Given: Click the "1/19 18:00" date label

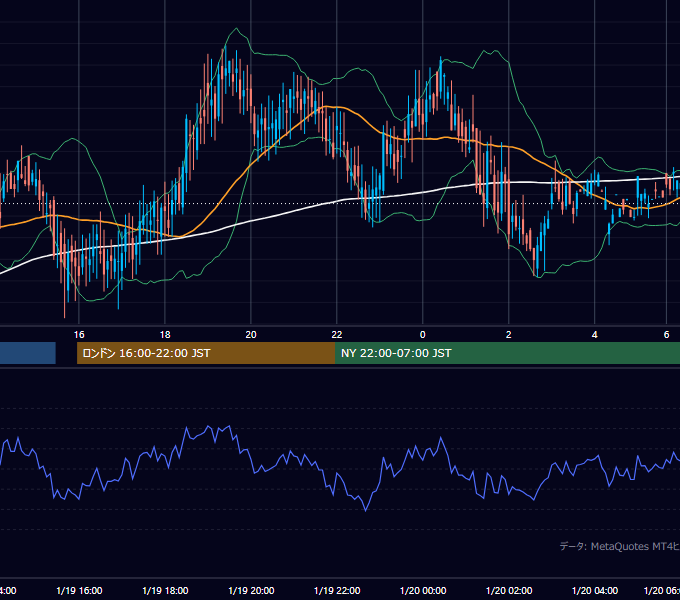Looking at the screenshot, I should 165,590.
